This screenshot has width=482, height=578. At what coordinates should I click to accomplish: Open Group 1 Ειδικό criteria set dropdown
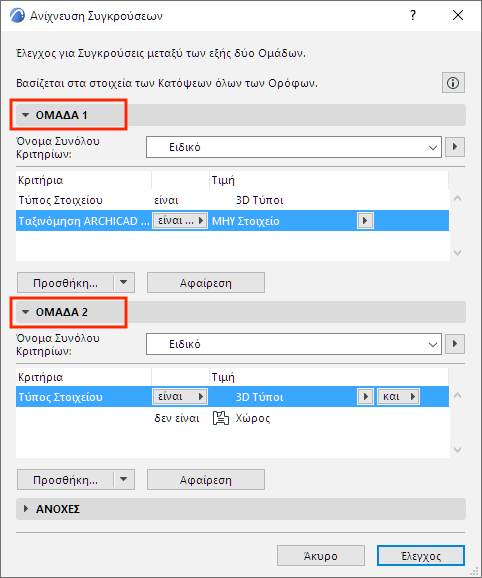point(294,147)
